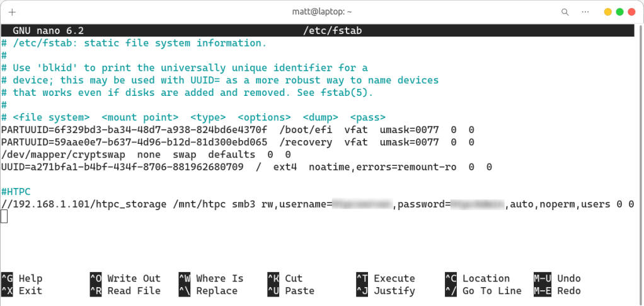This screenshot has width=644, height=306.
Task: Click the M-U Undo shortcut
Action: (557, 278)
